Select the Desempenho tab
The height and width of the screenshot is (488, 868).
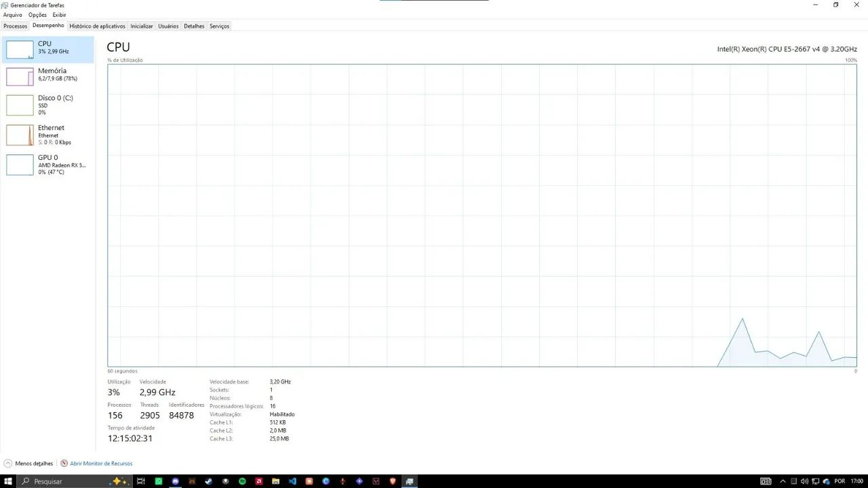(x=48, y=26)
